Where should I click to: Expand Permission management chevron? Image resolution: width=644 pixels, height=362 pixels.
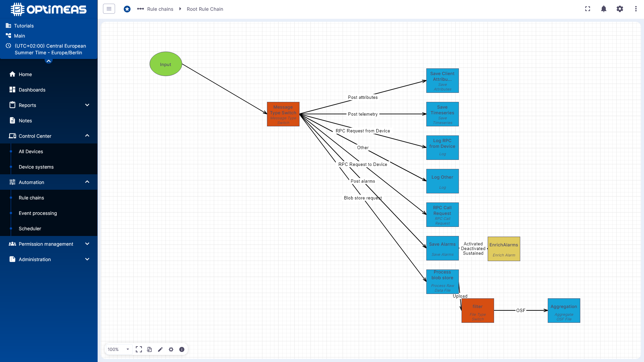pos(87,244)
